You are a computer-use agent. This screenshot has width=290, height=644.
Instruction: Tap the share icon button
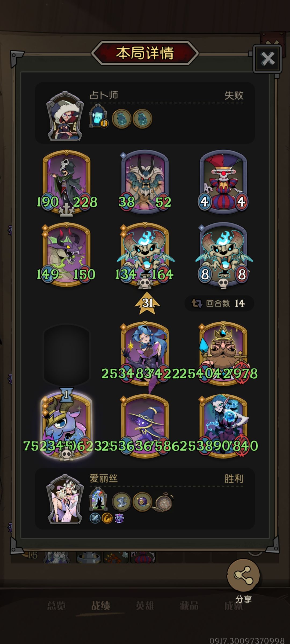pos(243,575)
